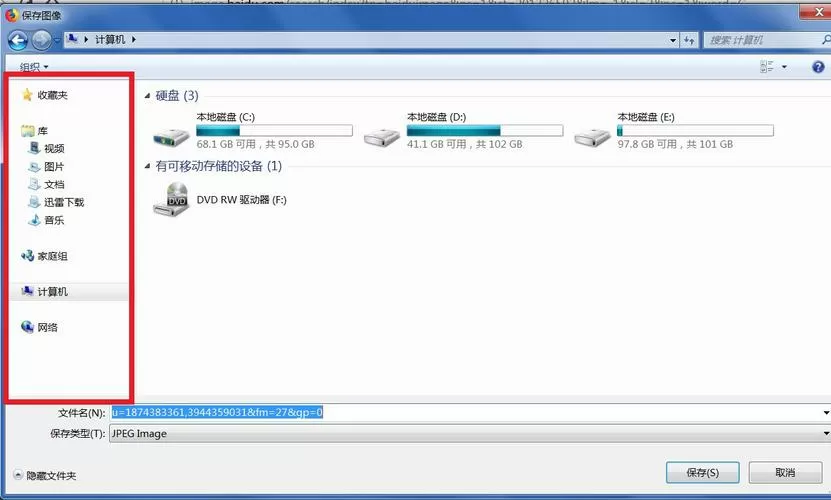Image resolution: width=831 pixels, height=500 pixels.
Task: Open the recent locations dropdown beside Forward
Action: 57,40
